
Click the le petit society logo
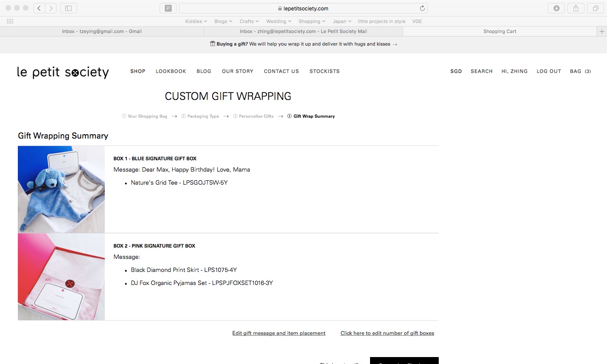[63, 72]
